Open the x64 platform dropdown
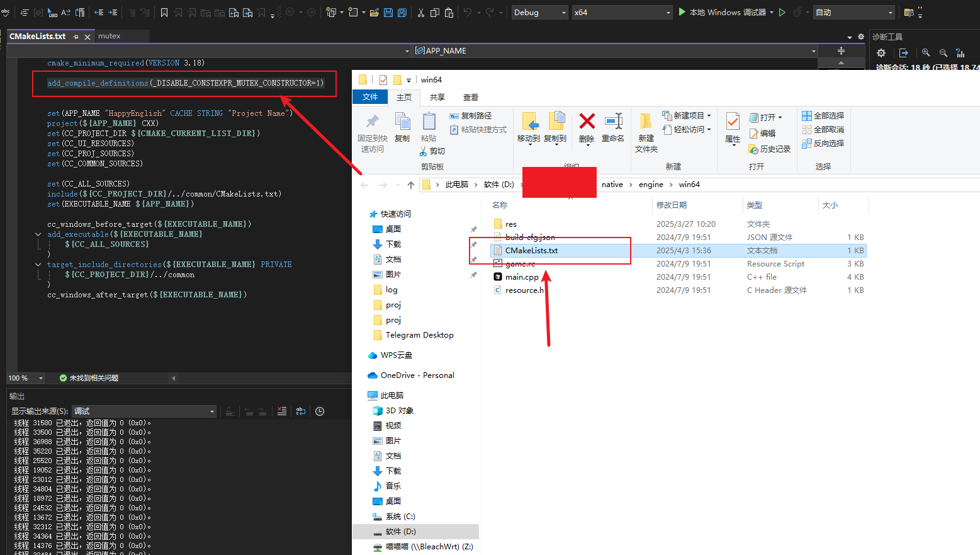 click(622, 13)
